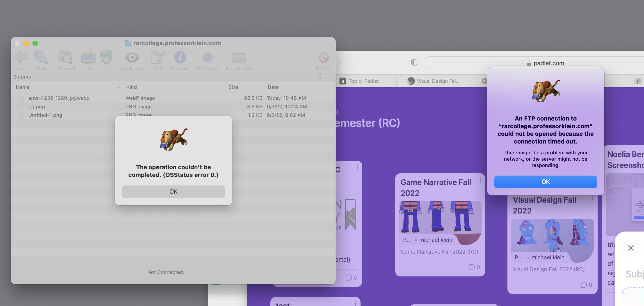Click the Get download icon
Image resolution: width=644 pixels, height=306 pixels.
point(88,57)
